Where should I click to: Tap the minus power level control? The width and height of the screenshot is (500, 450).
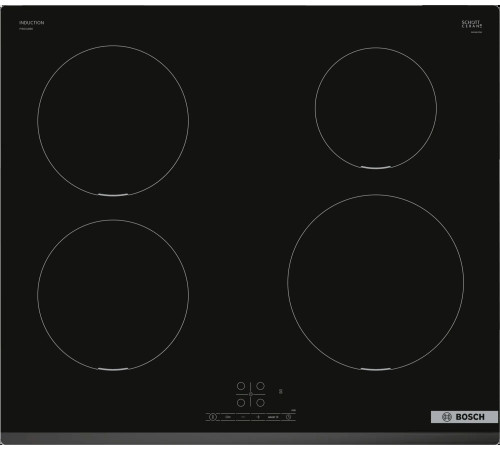point(243,417)
